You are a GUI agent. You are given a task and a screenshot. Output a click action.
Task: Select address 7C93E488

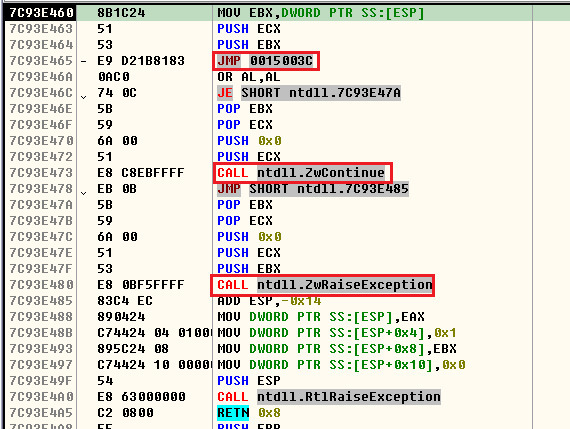(41, 317)
